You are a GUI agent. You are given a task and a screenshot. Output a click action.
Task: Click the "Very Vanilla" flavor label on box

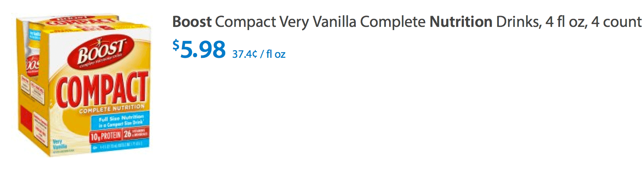[x=59, y=144]
